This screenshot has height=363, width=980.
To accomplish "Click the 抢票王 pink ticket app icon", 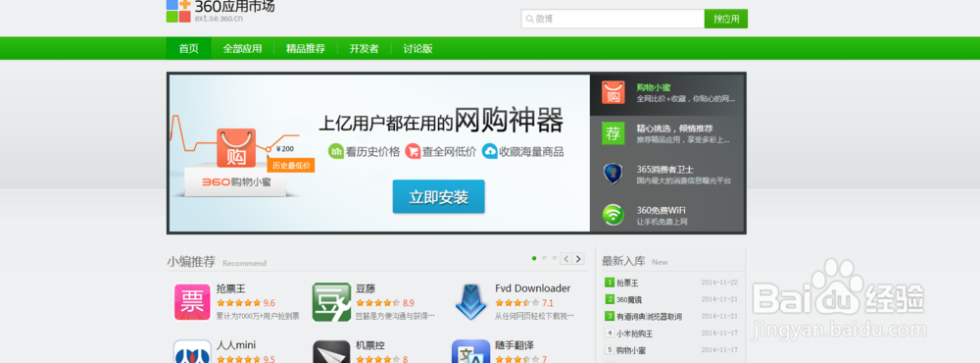I will pyautogui.click(x=192, y=302).
